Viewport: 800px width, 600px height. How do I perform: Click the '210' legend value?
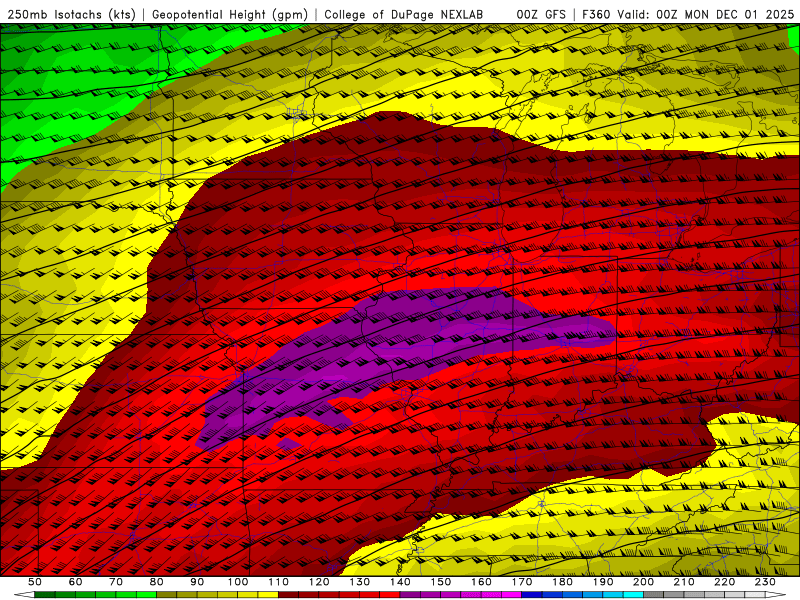coord(684,582)
